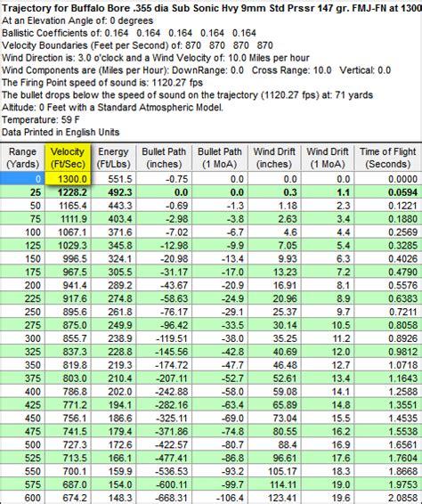Click the Energy (Ft/Lbs) column header
The width and height of the screenshot is (422, 504).
coord(113,158)
